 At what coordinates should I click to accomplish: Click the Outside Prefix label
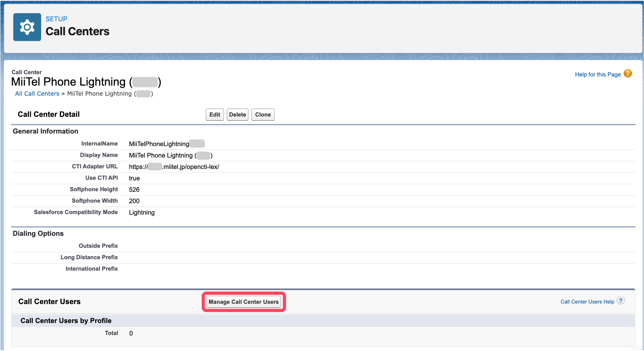pos(98,246)
